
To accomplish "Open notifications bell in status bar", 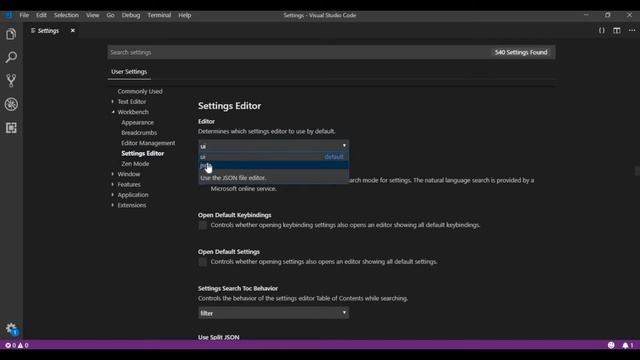I will click(628, 345).
